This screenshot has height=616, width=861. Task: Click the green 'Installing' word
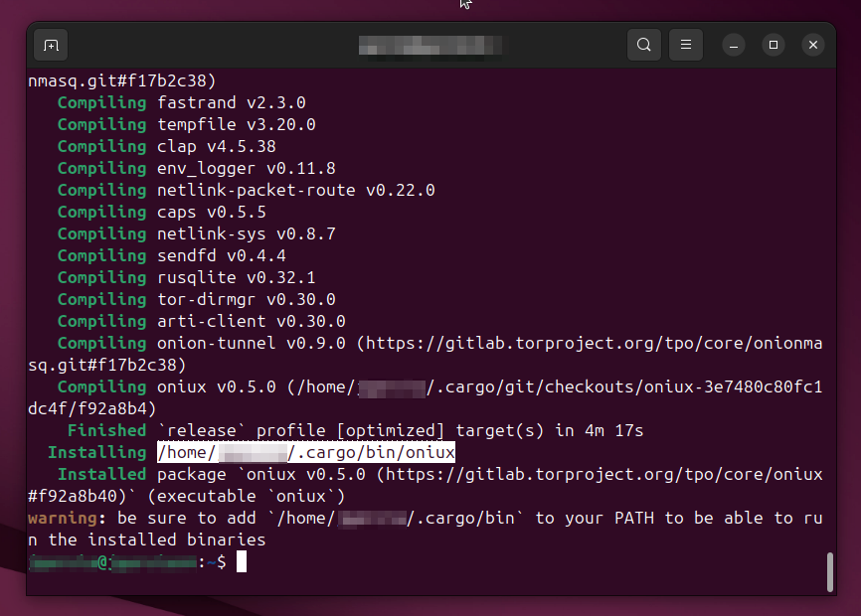click(96, 452)
